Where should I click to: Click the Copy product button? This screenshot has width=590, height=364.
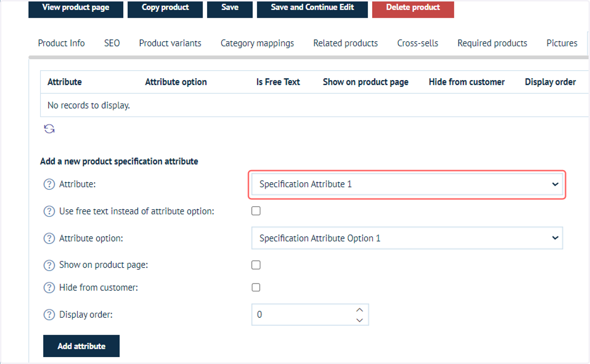[x=165, y=8]
